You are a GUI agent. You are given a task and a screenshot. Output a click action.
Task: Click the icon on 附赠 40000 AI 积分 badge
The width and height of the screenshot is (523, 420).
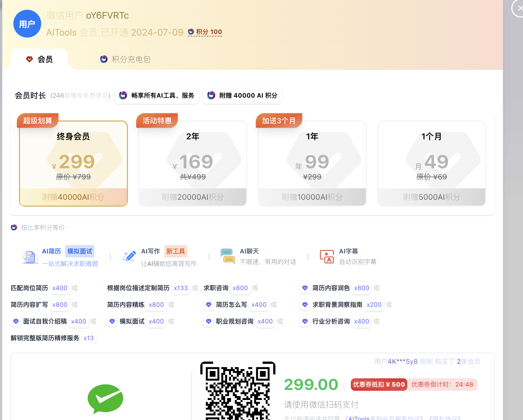pyautogui.click(x=211, y=95)
